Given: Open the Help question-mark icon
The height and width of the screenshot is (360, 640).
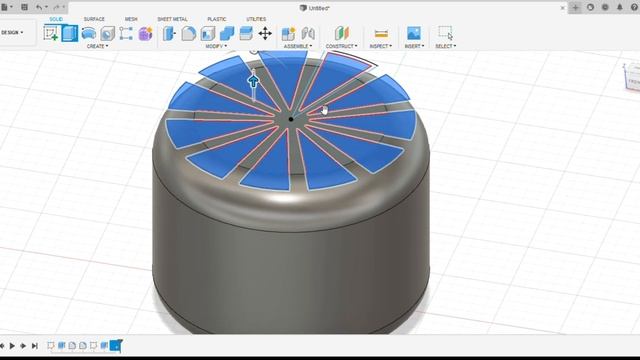Looking at the screenshot, I should (634, 7).
